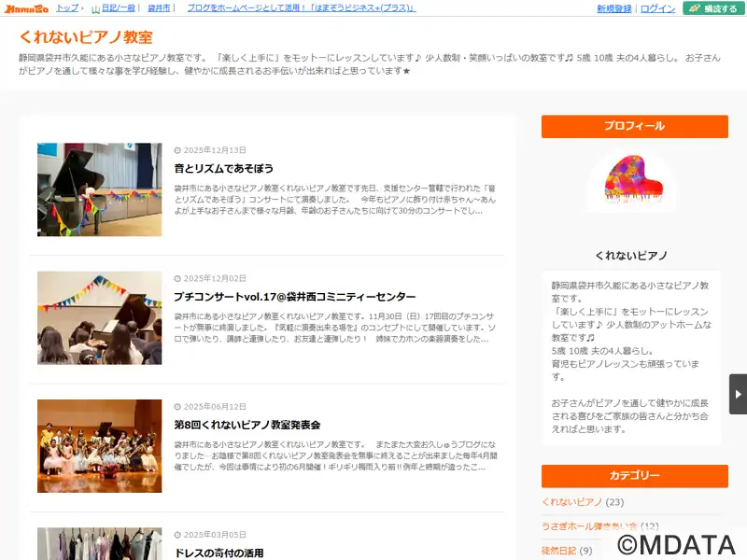This screenshot has height=560, width=747.
Task: Click the green 購読する button
Action: [713, 8]
